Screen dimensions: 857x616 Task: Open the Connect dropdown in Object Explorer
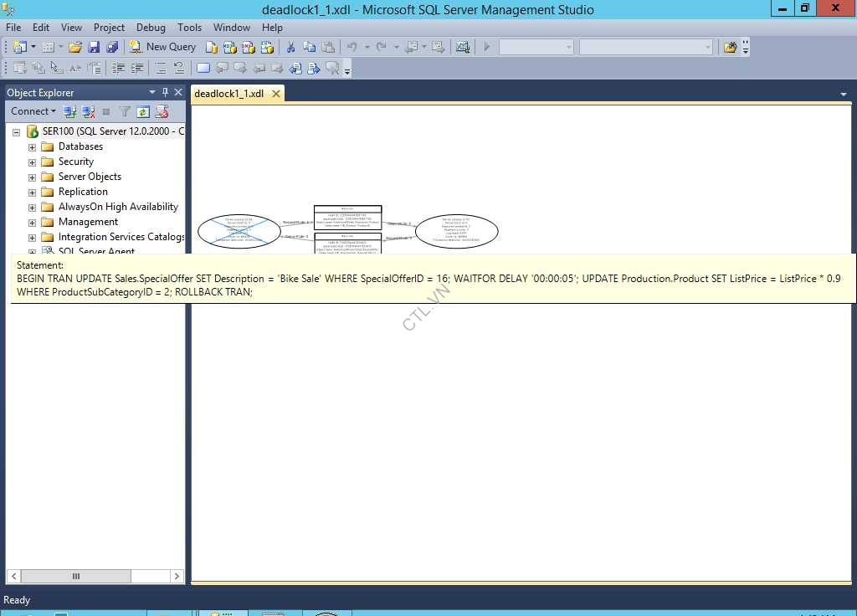coord(33,111)
